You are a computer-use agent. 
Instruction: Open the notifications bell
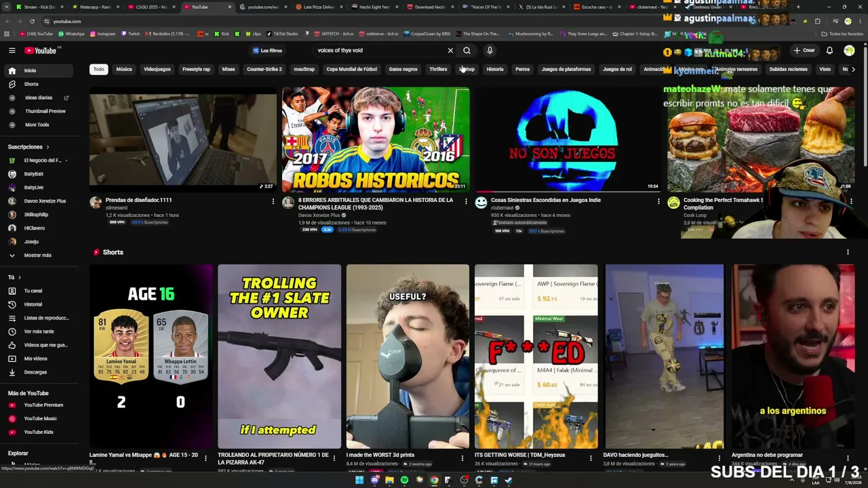[x=829, y=50]
